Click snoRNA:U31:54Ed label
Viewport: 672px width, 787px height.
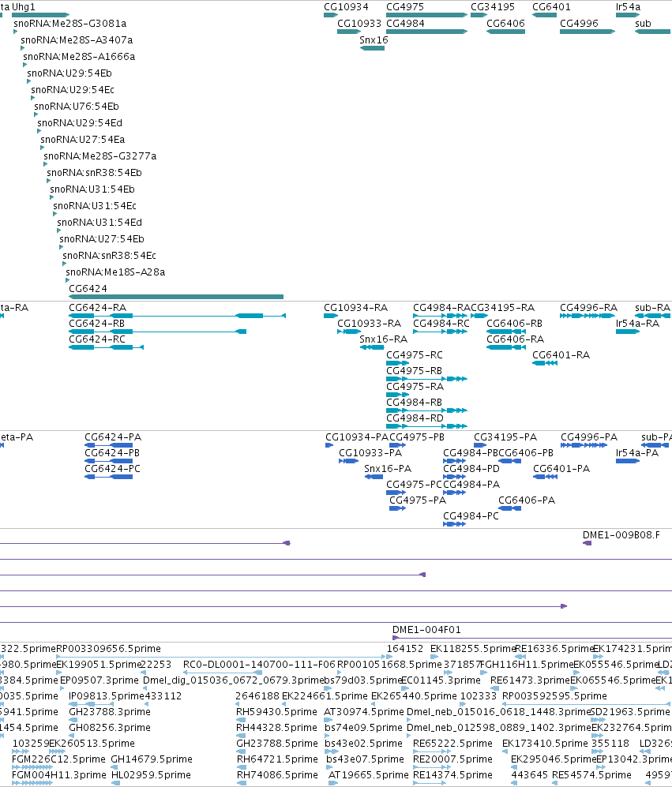point(99,223)
